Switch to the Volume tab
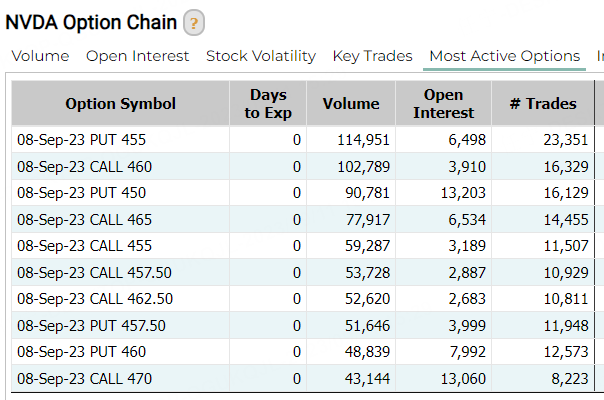This screenshot has height=400, width=604. coord(40,56)
